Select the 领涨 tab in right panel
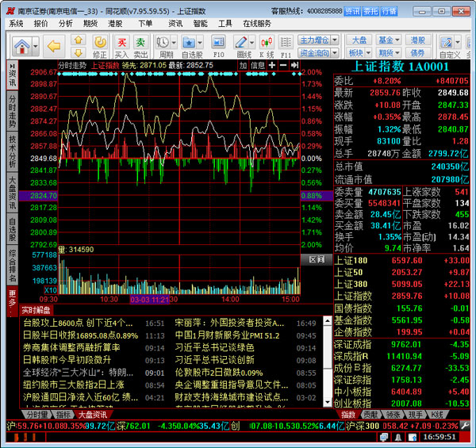 coord(393,415)
